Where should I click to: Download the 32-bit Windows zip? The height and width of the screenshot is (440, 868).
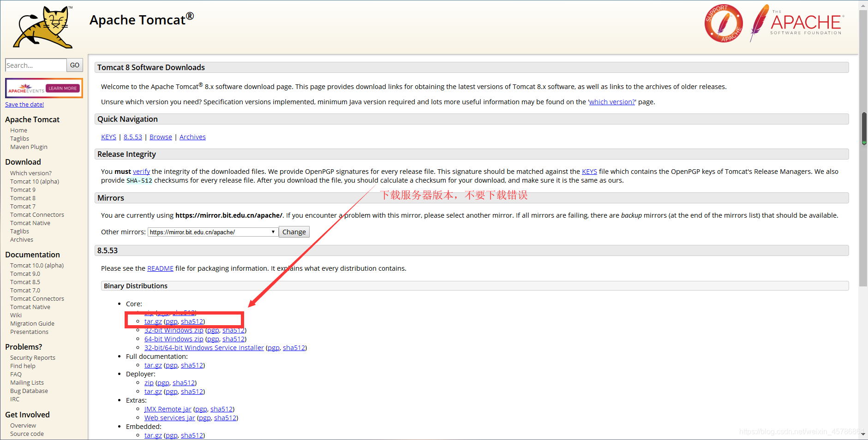[x=174, y=330]
